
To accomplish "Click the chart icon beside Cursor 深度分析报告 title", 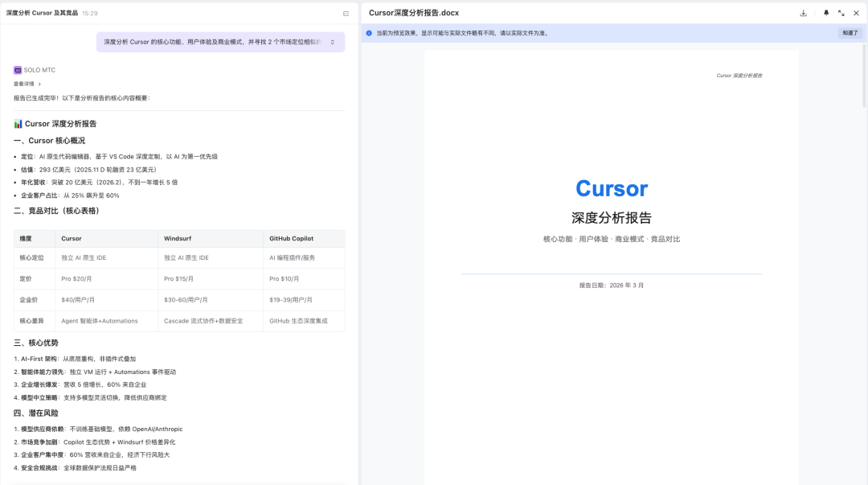I will tap(17, 124).
